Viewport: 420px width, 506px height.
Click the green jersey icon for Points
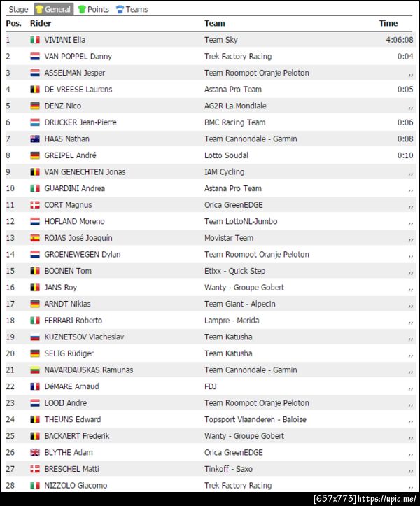tap(82, 9)
